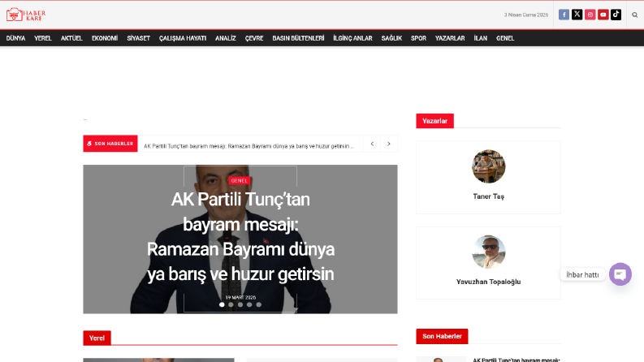
Task: Open the İLAN menu item
Action: [x=481, y=38]
